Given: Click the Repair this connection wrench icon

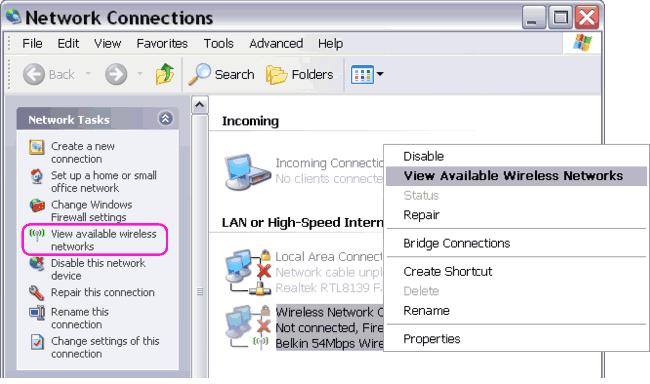Looking at the screenshot, I should click(x=36, y=293).
